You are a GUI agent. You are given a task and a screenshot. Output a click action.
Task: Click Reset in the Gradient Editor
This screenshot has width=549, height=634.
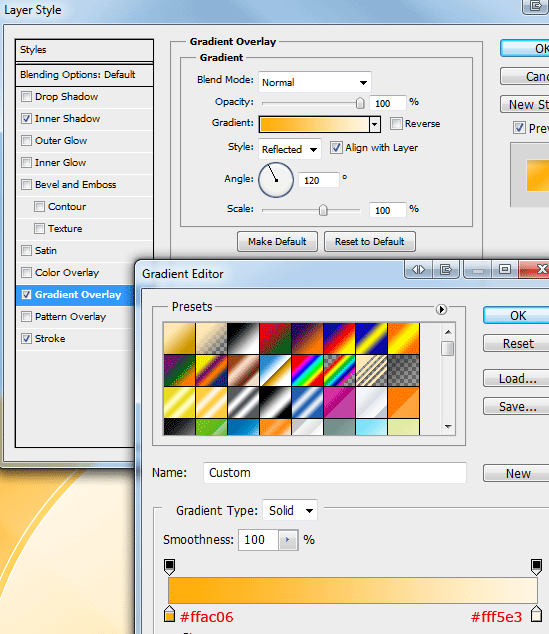pyautogui.click(x=517, y=343)
